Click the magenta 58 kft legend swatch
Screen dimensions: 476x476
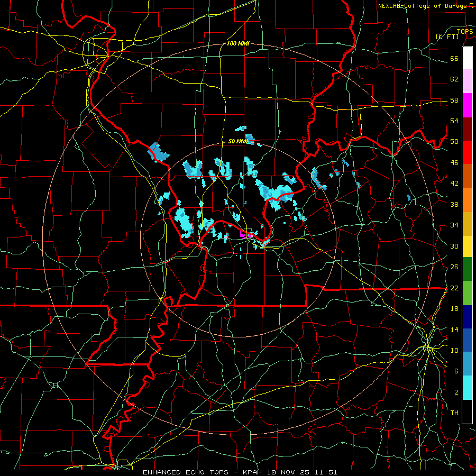click(467, 105)
